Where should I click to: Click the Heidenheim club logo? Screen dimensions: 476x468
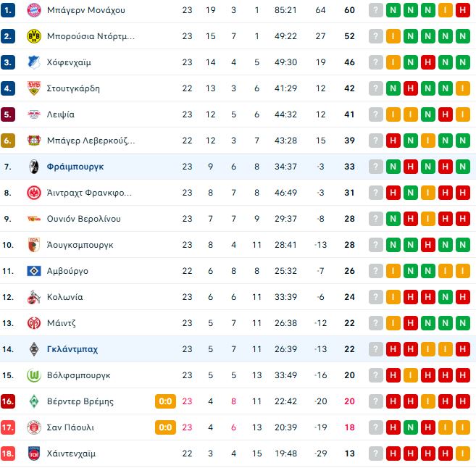coord(33,454)
